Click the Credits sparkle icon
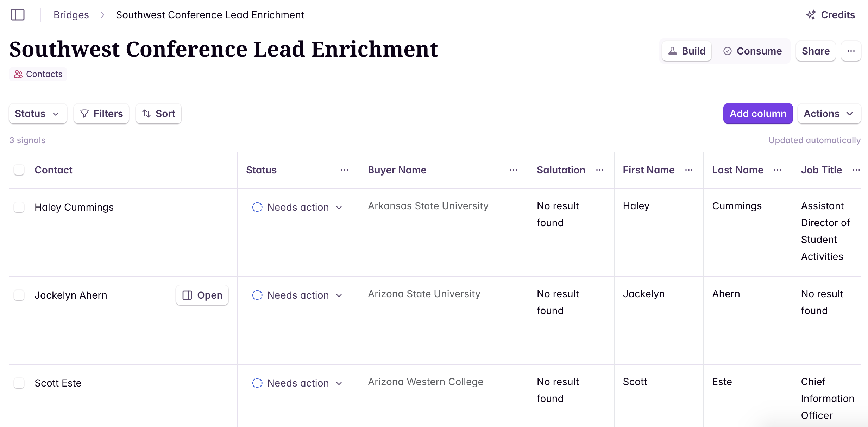This screenshot has height=427, width=868. coord(811,15)
